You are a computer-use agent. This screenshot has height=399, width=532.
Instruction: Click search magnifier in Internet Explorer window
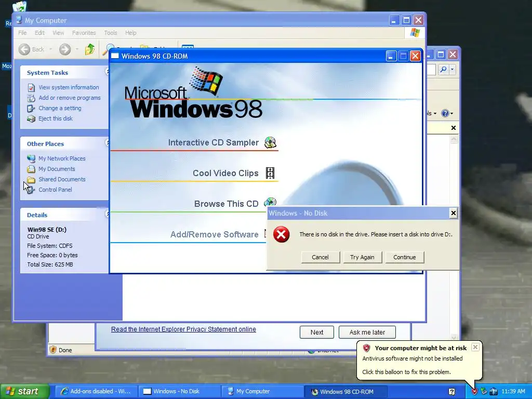tap(443, 70)
